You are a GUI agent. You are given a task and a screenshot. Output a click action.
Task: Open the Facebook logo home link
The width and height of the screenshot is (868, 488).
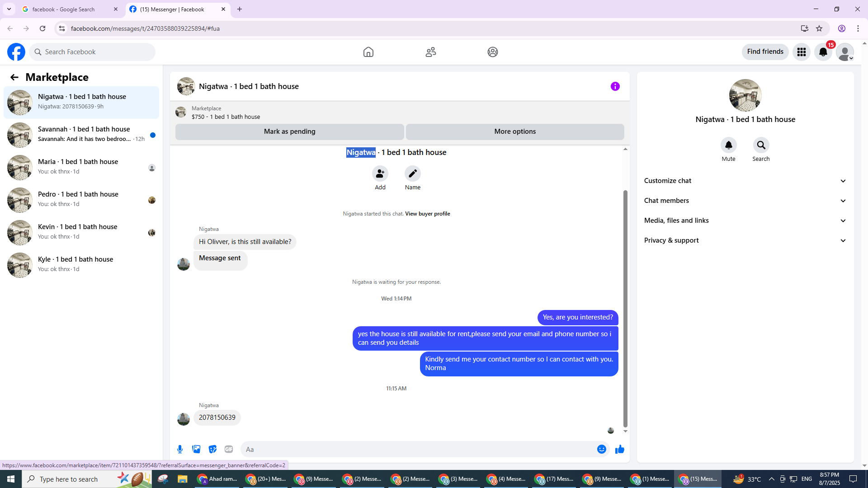click(16, 52)
